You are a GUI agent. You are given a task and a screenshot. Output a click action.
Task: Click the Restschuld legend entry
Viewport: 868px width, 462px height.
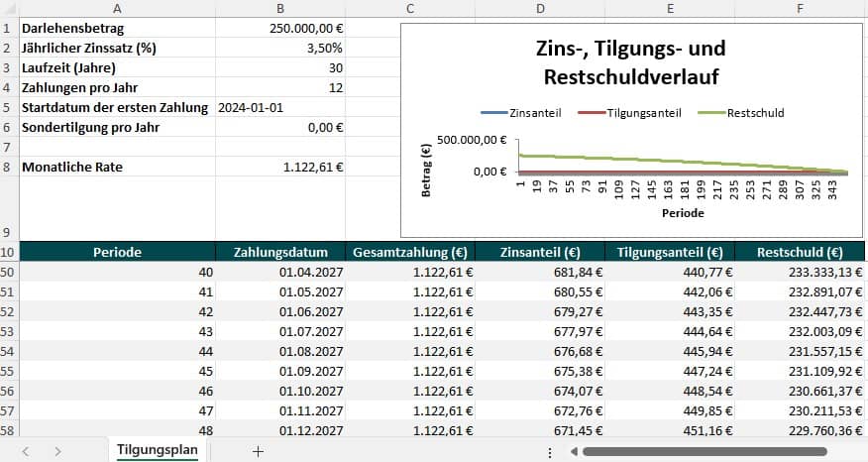741,113
